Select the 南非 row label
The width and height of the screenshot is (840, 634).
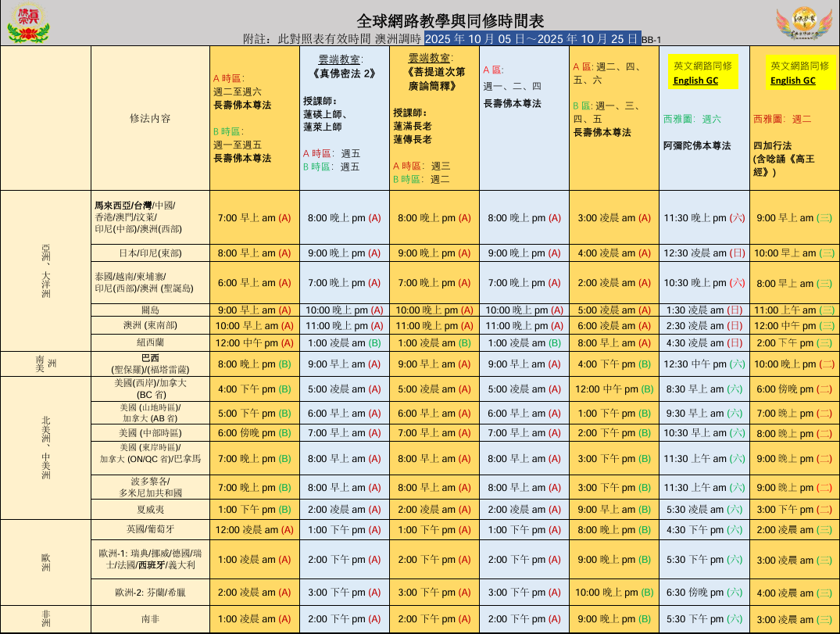click(x=150, y=618)
